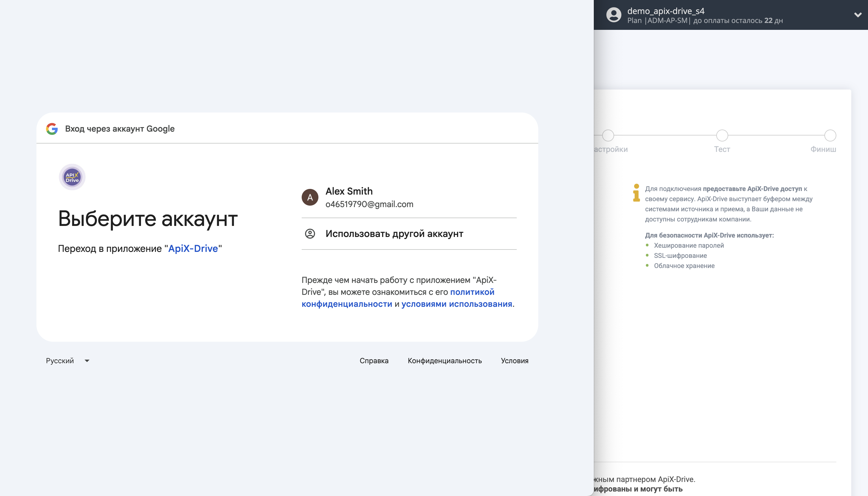Select the Alex Smith avatar icon

click(x=310, y=197)
